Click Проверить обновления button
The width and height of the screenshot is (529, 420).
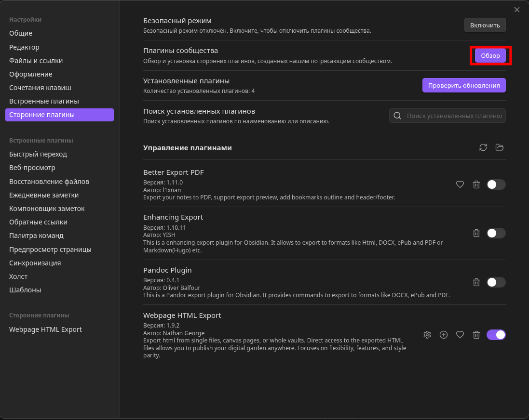464,85
